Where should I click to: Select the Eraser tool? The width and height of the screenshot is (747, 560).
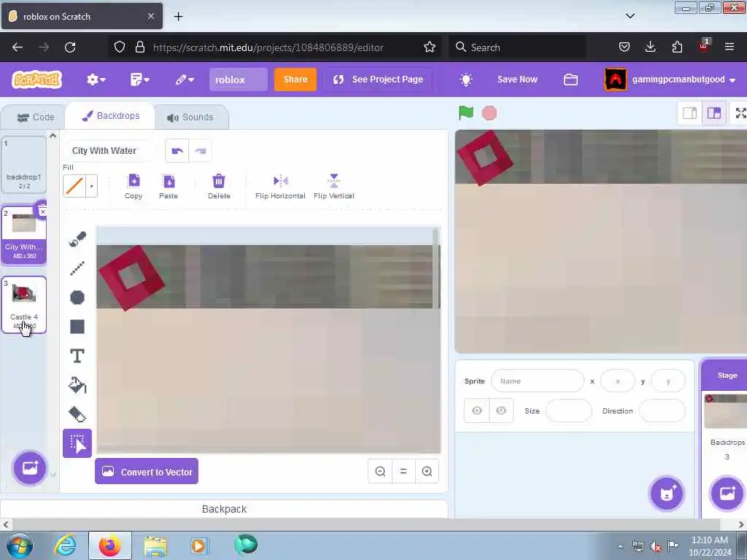(x=77, y=414)
